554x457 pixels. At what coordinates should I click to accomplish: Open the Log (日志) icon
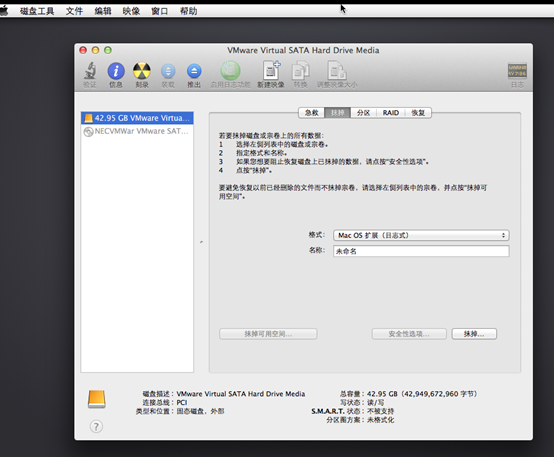(517, 71)
